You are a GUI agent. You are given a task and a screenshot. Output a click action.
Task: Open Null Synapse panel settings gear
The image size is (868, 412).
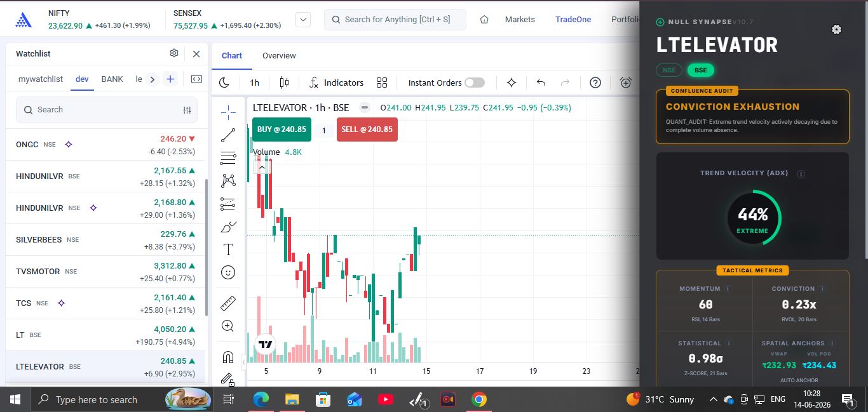point(837,29)
